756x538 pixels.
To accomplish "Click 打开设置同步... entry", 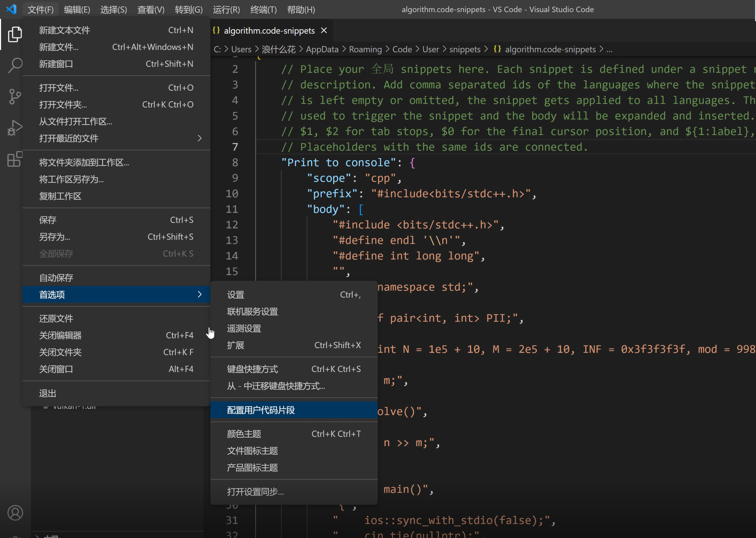I will (x=294, y=492).
